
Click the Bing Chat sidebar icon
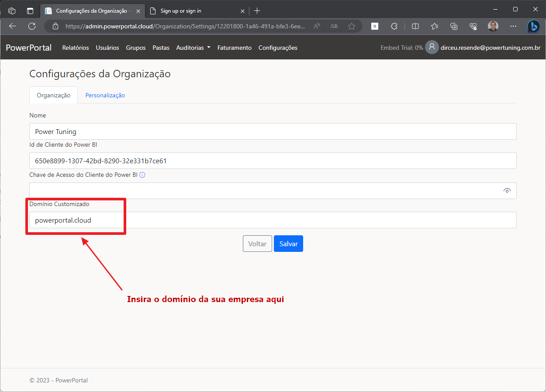533,26
